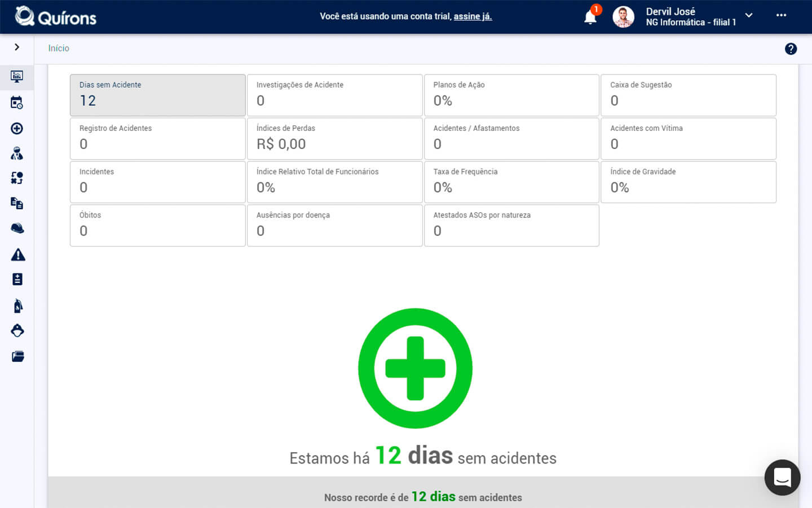Click the firefighter helmet sidebar icon
The height and width of the screenshot is (508, 812).
point(17,331)
